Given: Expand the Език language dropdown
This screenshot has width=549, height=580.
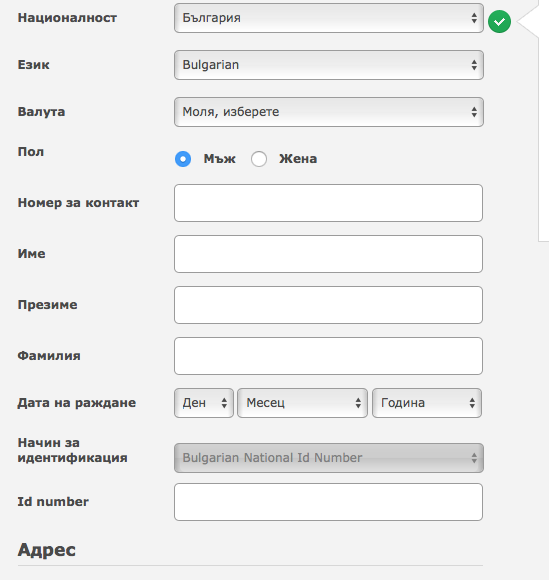Looking at the screenshot, I should click(x=329, y=65).
